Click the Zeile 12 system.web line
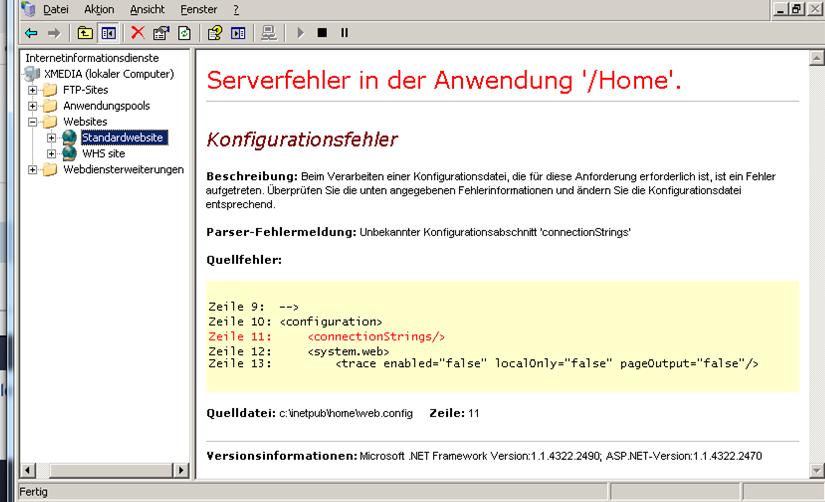This screenshot has width=825, height=502. [x=299, y=352]
